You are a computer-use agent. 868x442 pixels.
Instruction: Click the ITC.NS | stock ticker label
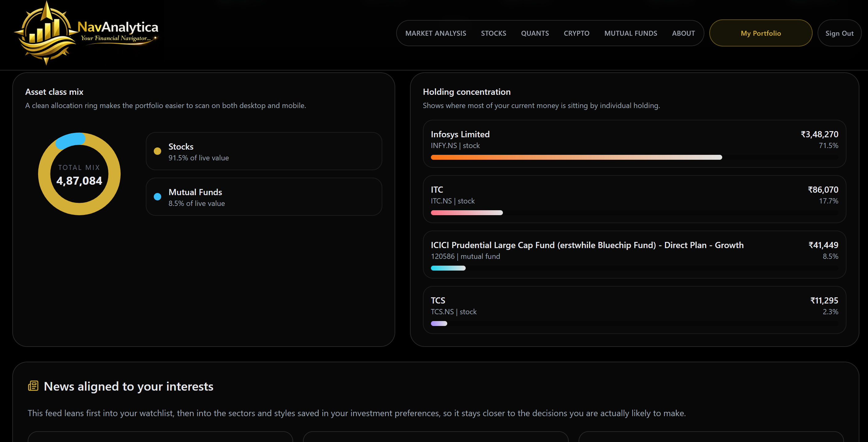[452, 201]
